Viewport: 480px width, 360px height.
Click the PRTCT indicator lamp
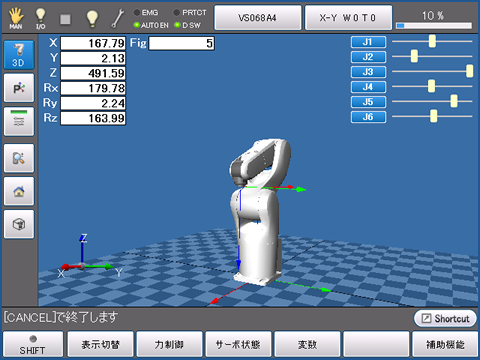176,13
